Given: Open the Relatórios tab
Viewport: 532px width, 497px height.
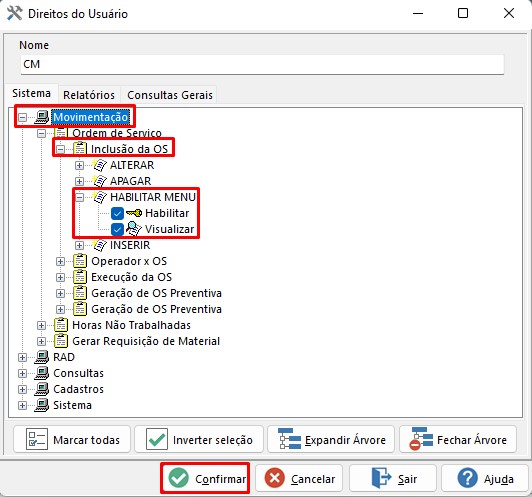Looking at the screenshot, I should tap(89, 95).
